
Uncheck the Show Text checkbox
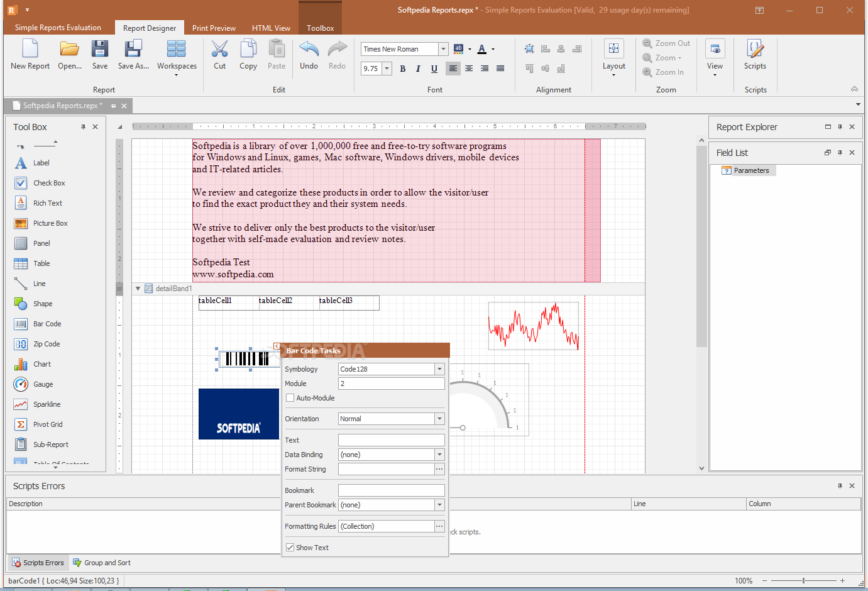click(290, 548)
